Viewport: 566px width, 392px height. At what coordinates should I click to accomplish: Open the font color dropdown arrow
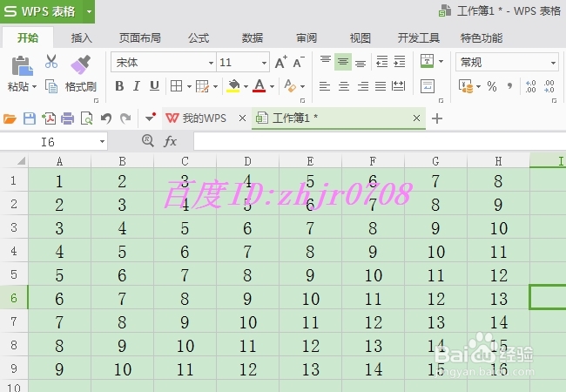click(x=272, y=86)
